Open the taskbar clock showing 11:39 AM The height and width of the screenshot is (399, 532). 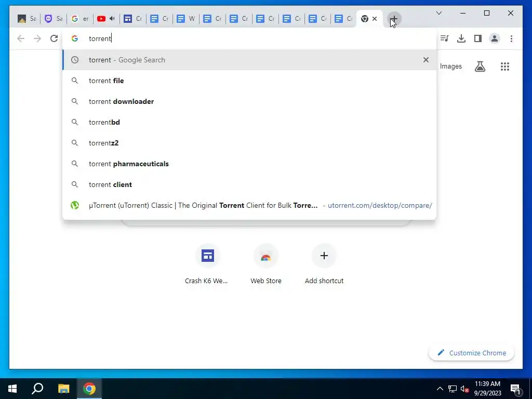(487, 389)
